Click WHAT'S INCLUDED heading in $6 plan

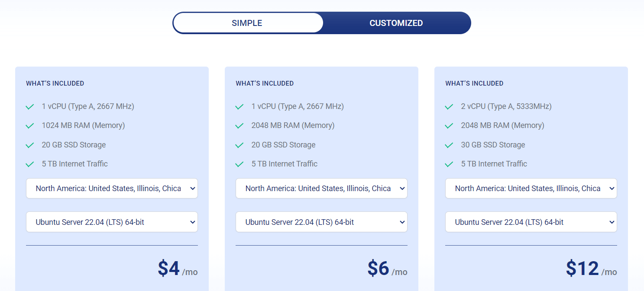(x=265, y=83)
